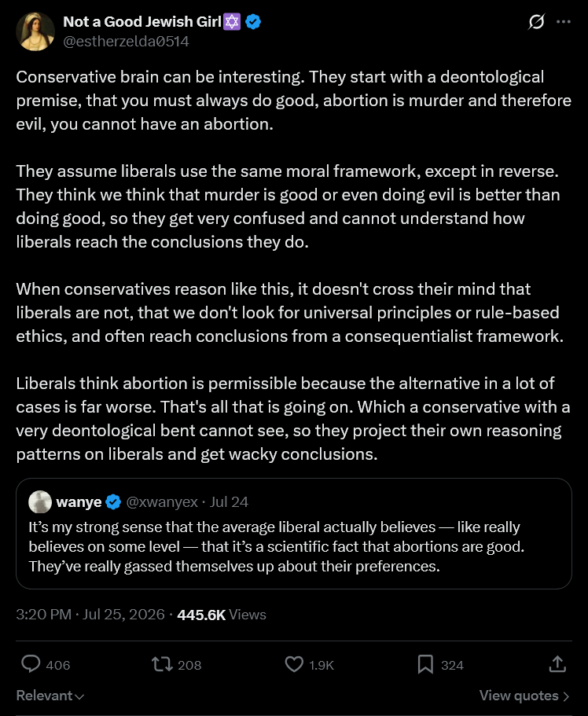Open View quotes link

[524, 696]
